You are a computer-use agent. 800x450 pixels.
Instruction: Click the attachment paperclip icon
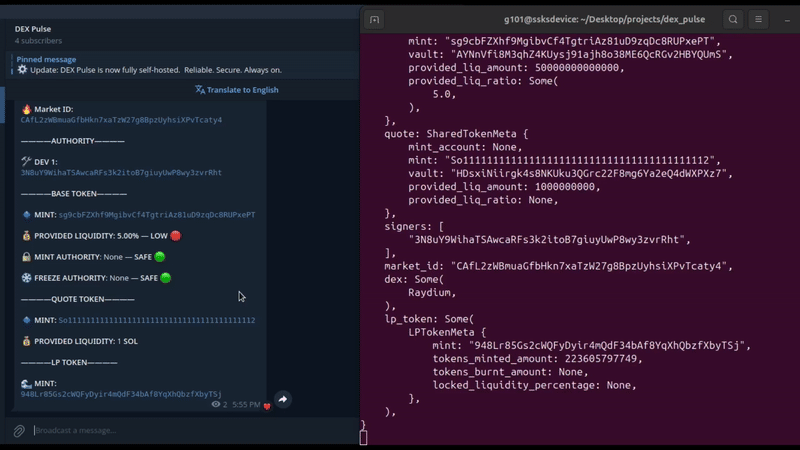19,431
